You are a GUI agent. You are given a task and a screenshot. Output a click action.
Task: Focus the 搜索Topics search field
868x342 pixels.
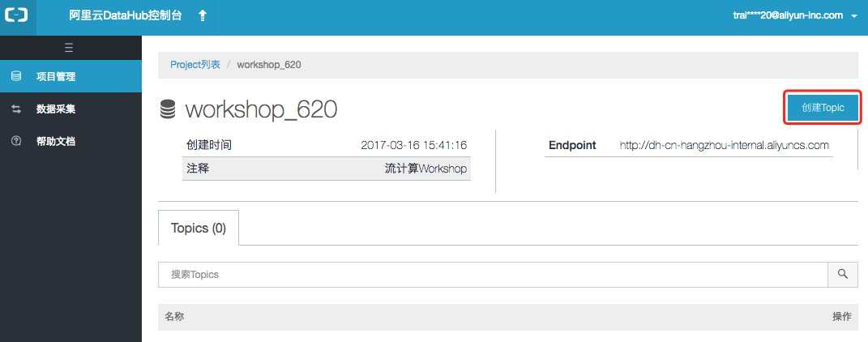(x=492, y=275)
